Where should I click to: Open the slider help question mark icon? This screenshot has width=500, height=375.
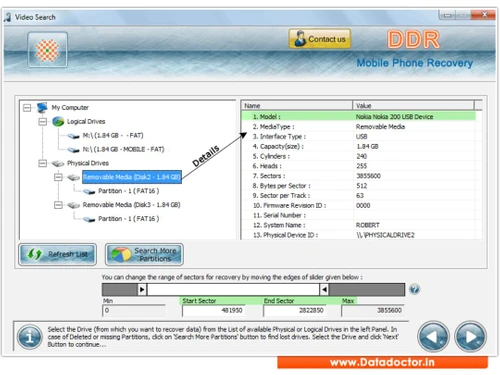pyautogui.click(x=414, y=289)
